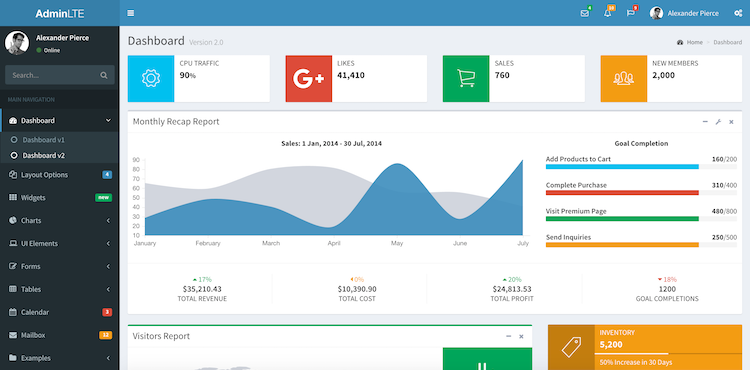The width and height of the screenshot is (750, 370).
Task: Click the Add Products to Cart progress bar
Action: 641,167
